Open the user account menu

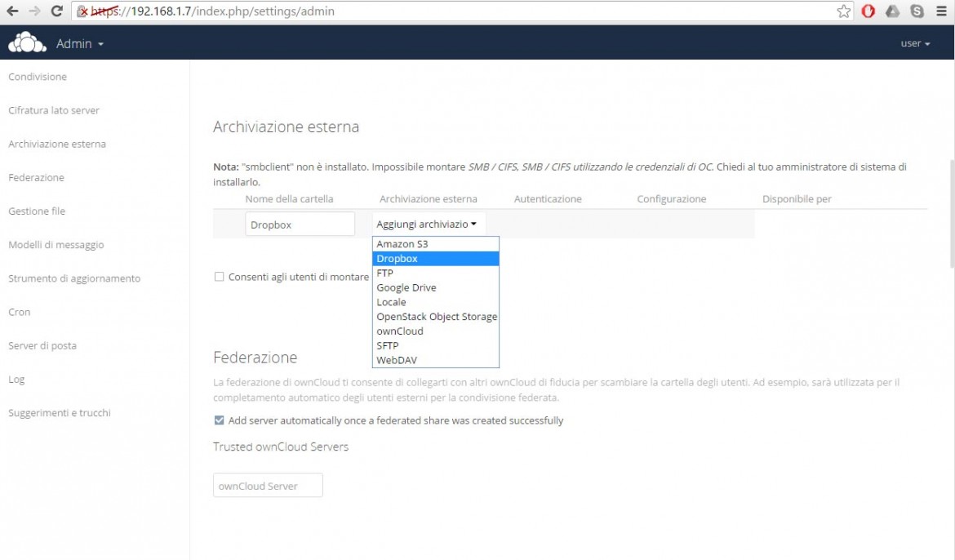(915, 43)
